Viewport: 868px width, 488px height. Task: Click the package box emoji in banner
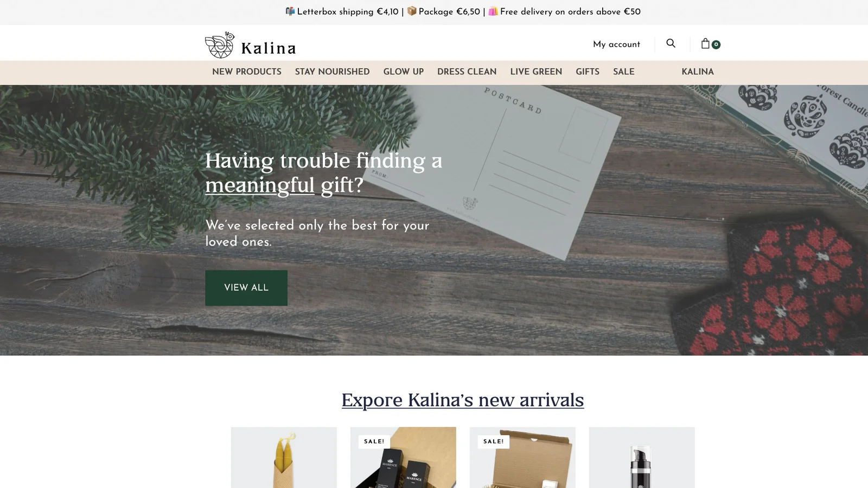(x=412, y=11)
